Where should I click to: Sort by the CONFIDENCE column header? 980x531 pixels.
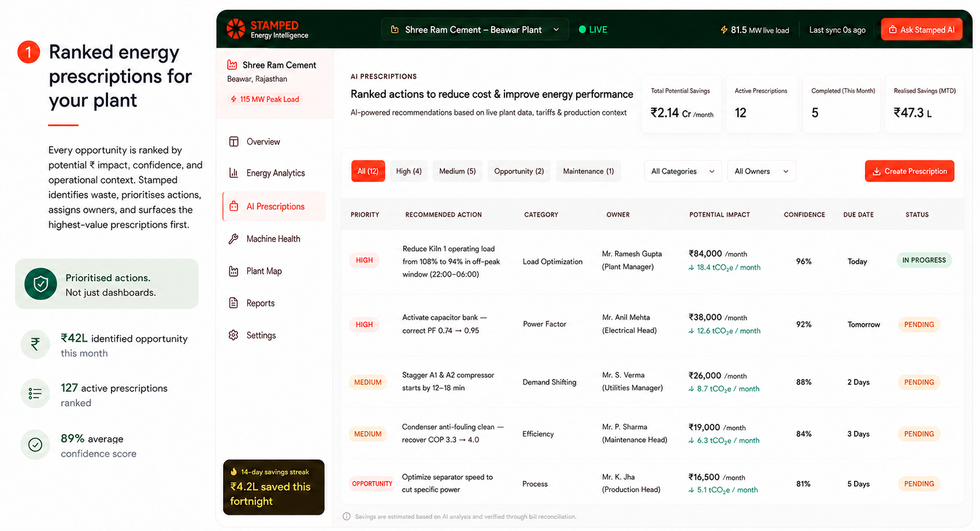[x=804, y=215]
